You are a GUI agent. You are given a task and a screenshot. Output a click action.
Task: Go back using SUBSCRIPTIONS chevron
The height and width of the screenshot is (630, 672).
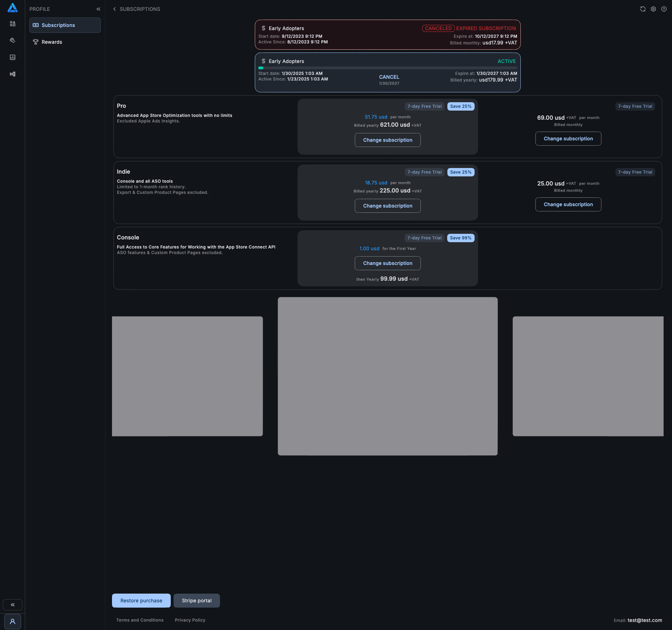click(114, 9)
